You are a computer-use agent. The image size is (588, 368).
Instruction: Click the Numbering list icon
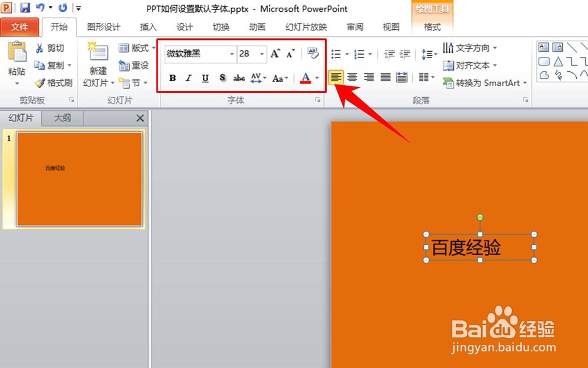click(x=359, y=54)
